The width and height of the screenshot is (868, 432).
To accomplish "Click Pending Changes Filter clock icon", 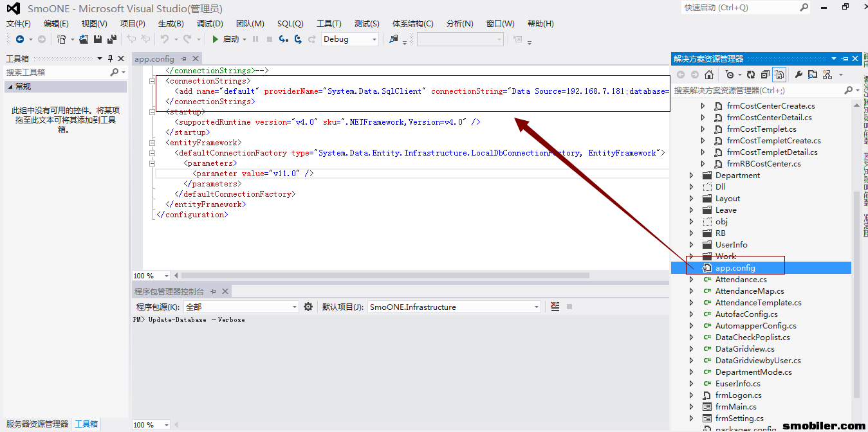I will tap(730, 75).
